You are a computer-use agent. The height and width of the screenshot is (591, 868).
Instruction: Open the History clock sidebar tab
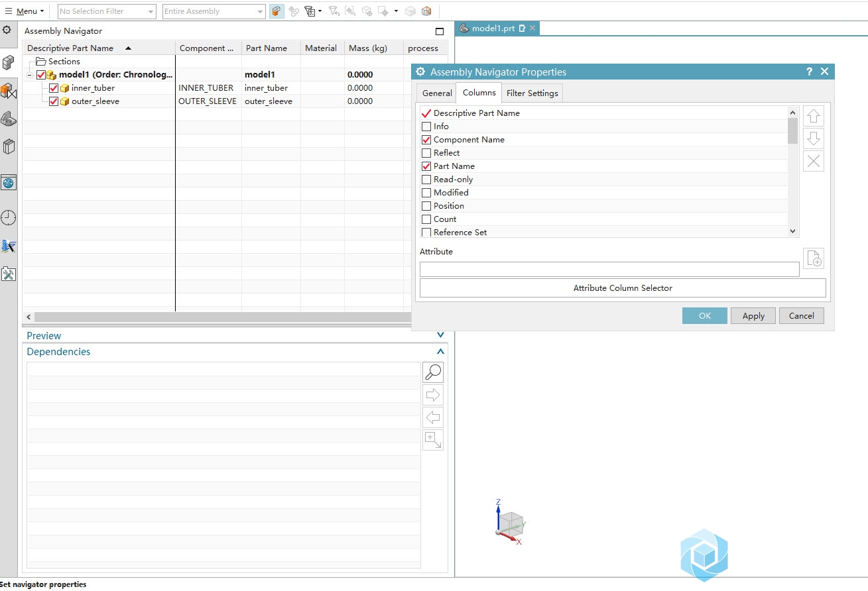(8, 218)
